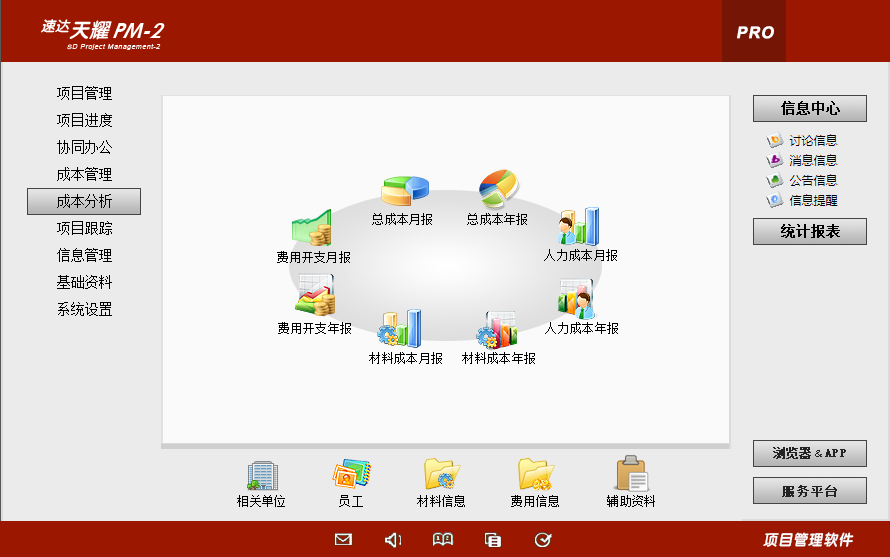Select 成本管理 from the sidebar menu

click(84, 175)
